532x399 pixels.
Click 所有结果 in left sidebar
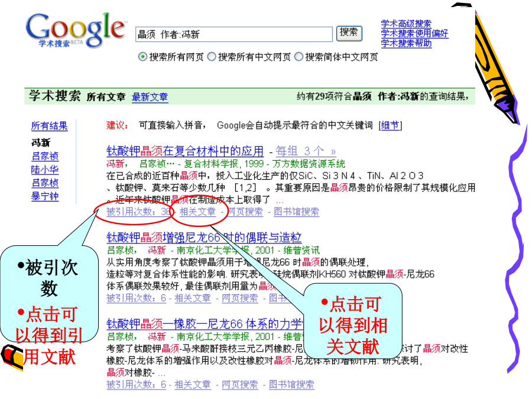point(49,126)
